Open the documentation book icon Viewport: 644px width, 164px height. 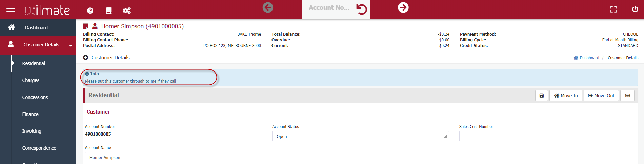(x=108, y=11)
